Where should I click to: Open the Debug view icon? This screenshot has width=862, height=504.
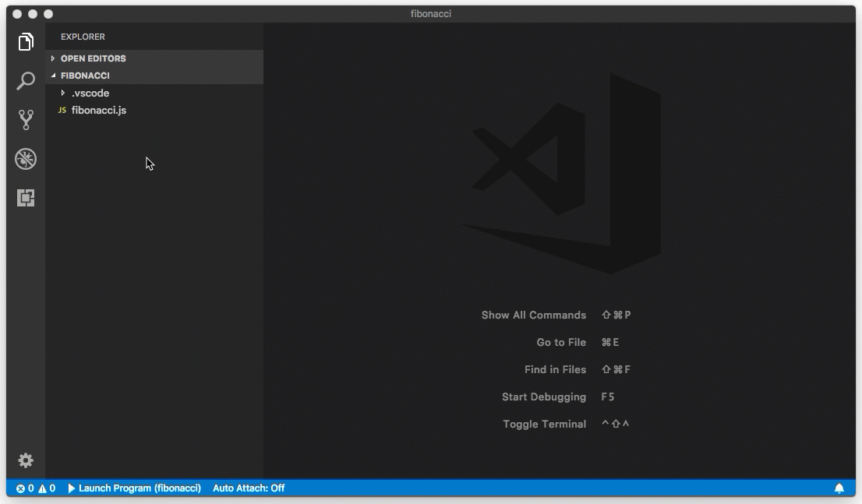pyautogui.click(x=26, y=159)
